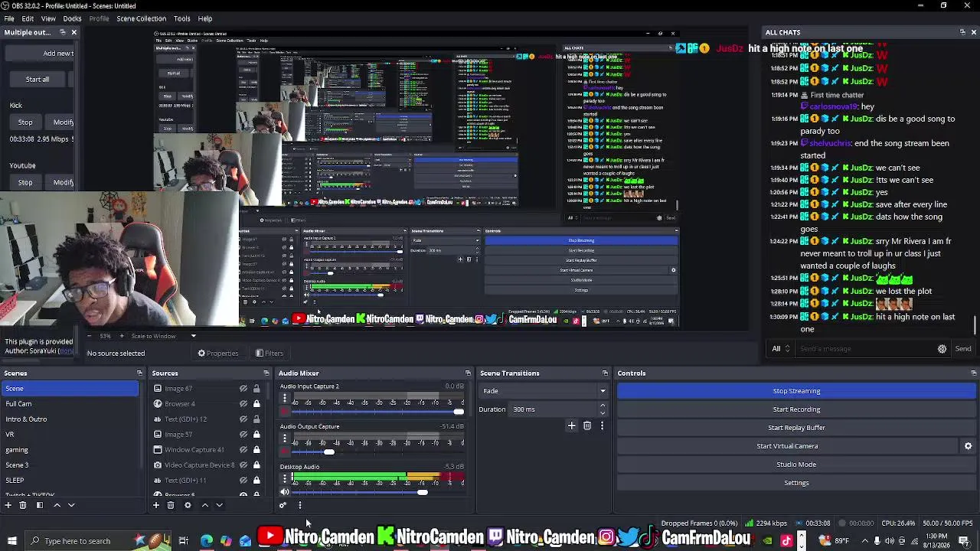This screenshot has height=551, width=980.
Task: Toggle visibility of Video Capture Device 8
Action: pyautogui.click(x=243, y=465)
